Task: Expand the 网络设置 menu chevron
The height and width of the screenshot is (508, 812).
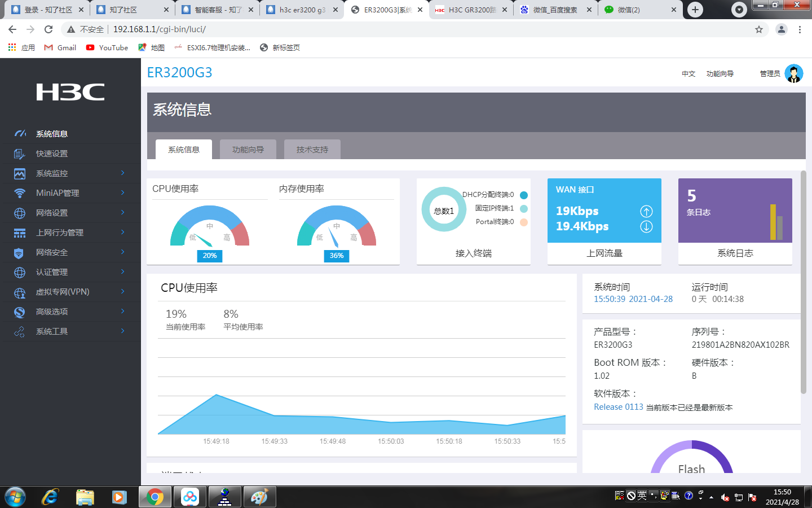Action: click(122, 213)
